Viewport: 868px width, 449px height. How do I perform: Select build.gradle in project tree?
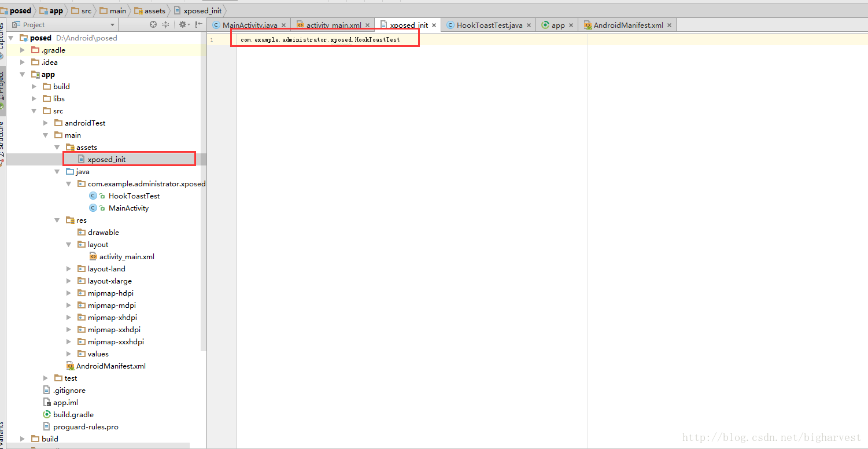(73, 414)
